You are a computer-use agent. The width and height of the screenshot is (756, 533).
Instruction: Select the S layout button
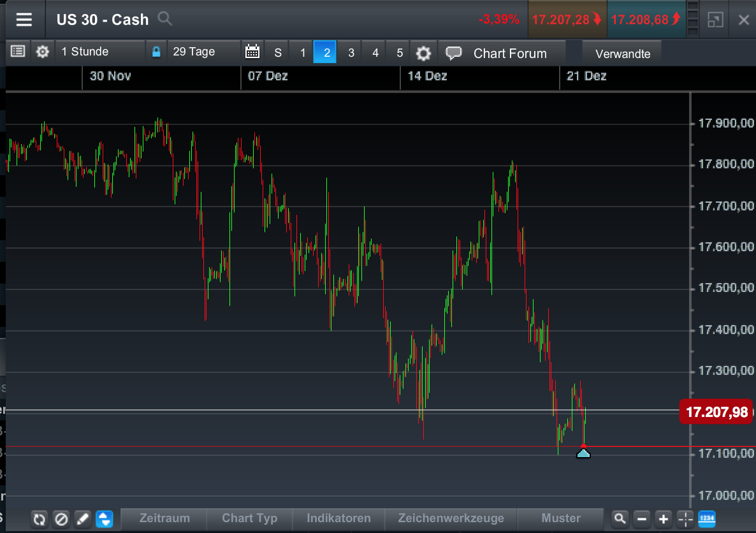tap(278, 52)
